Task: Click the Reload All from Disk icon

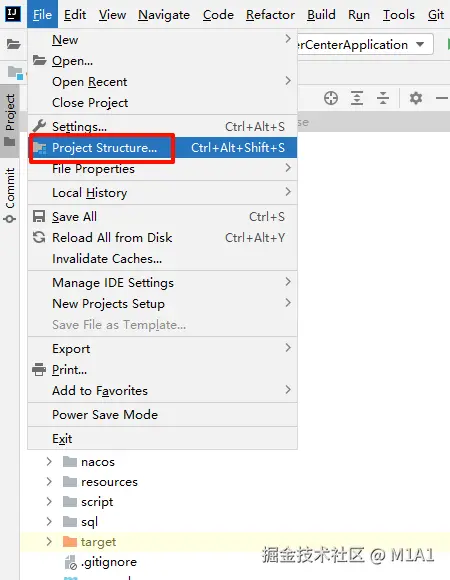Action: 39,237
